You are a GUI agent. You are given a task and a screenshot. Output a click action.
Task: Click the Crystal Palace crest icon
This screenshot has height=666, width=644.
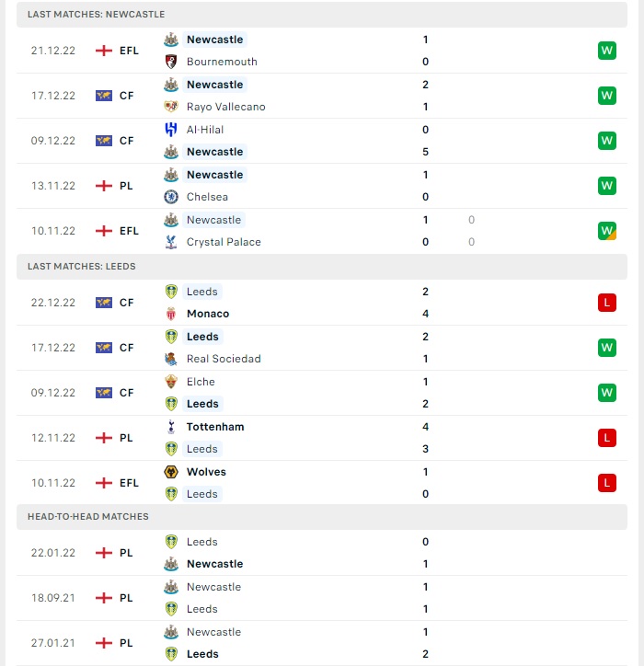click(x=171, y=242)
